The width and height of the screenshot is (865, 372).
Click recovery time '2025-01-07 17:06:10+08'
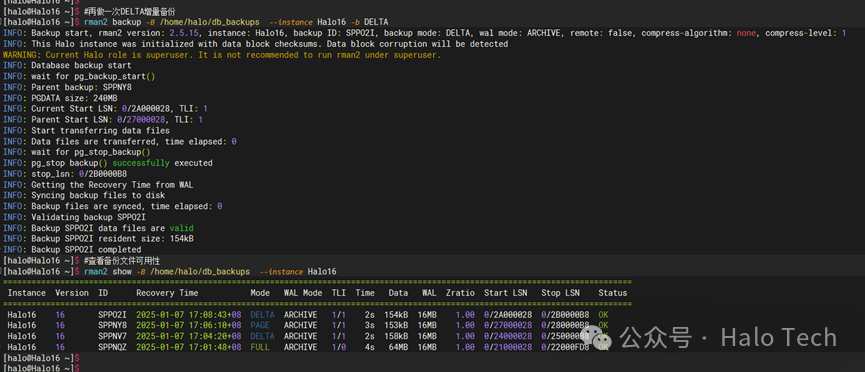pos(189,325)
